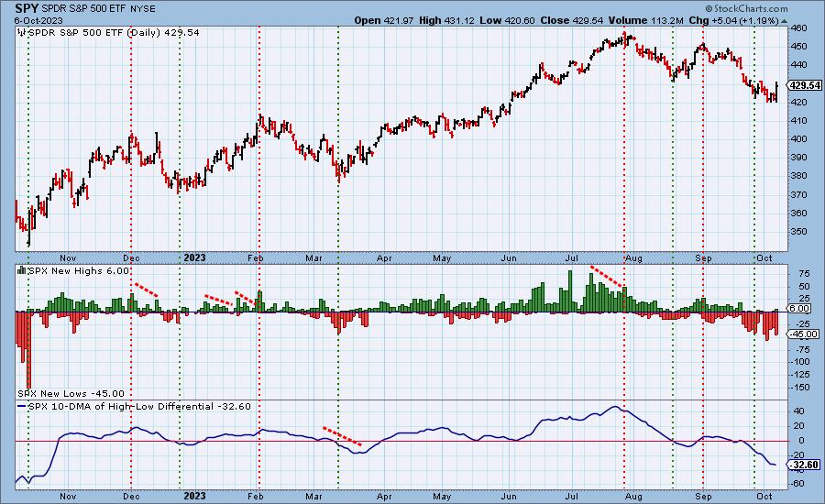
Task: Click the -32.60 value tag on right axis
Action: click(803, 465)
